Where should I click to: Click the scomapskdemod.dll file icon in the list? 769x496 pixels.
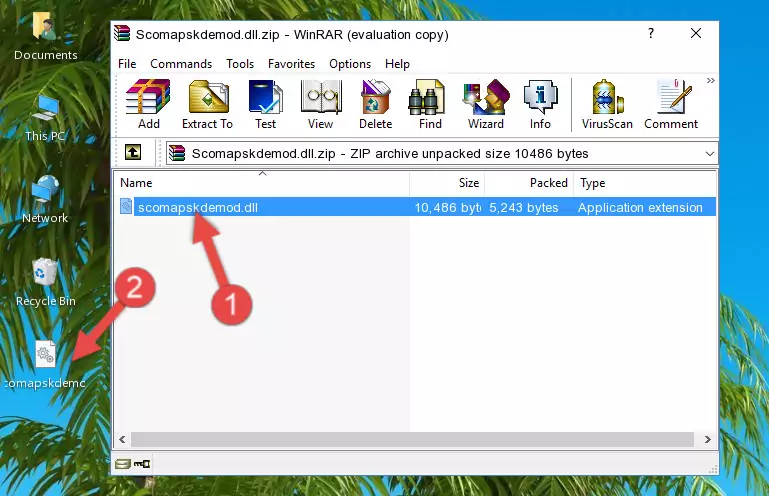[126, 207]
